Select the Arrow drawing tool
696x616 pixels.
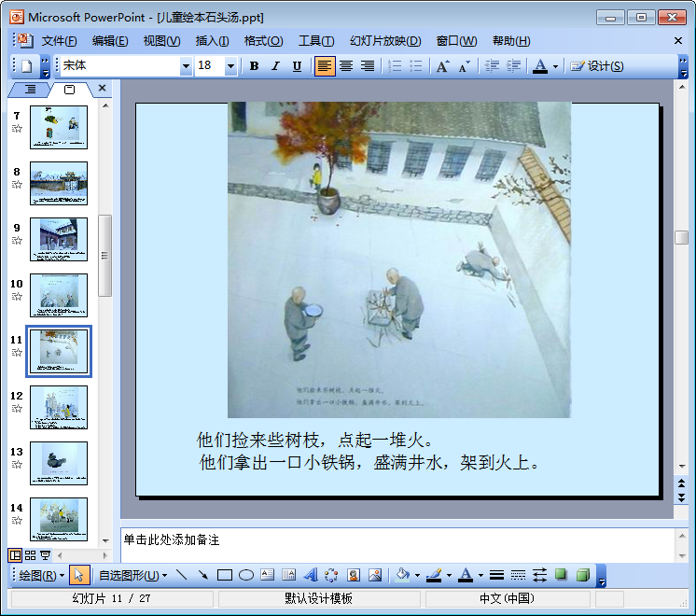(x=203, y=575)
